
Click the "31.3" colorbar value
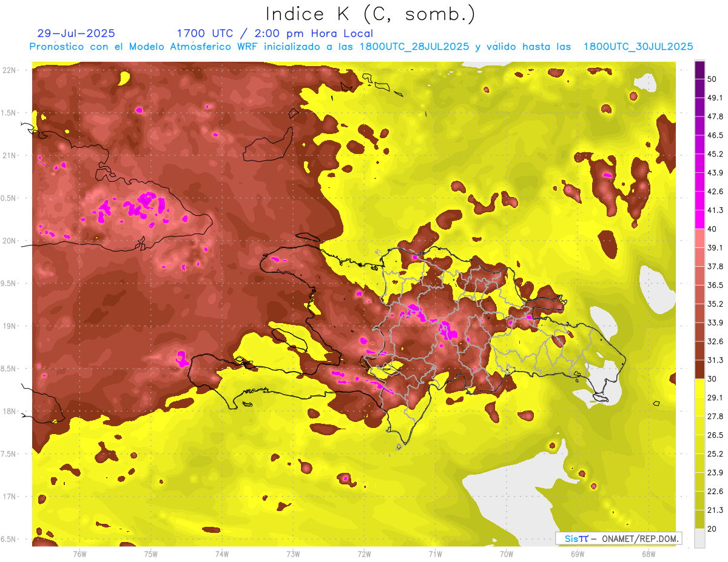click(x=715, y=360)
